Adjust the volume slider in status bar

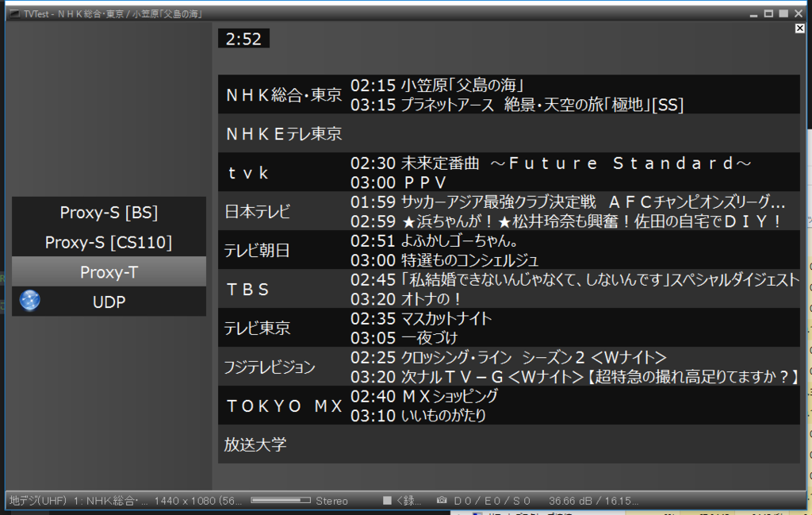coord(281,501)
